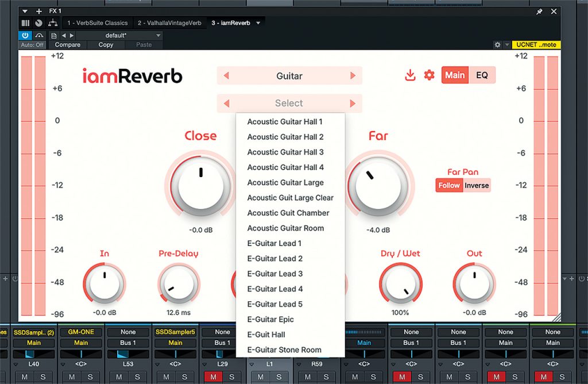
Task: Open the red gear settings in iamReverb
Action: pos(429,75)
